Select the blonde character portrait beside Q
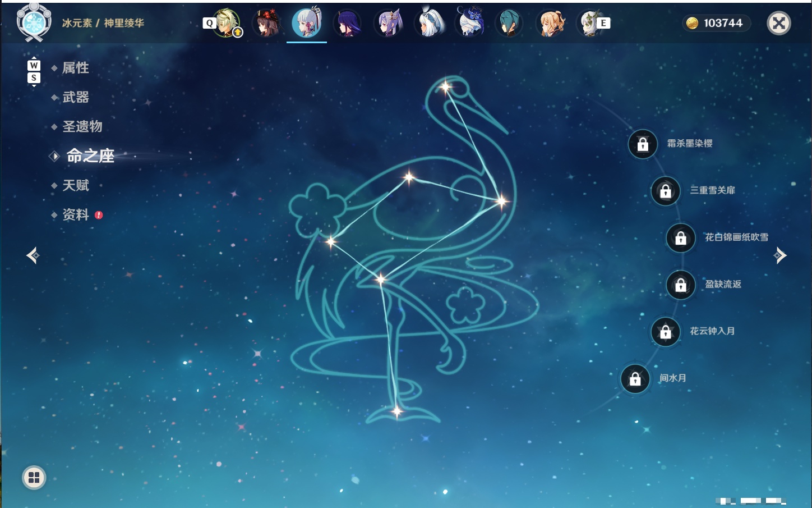 click(227, 23)
